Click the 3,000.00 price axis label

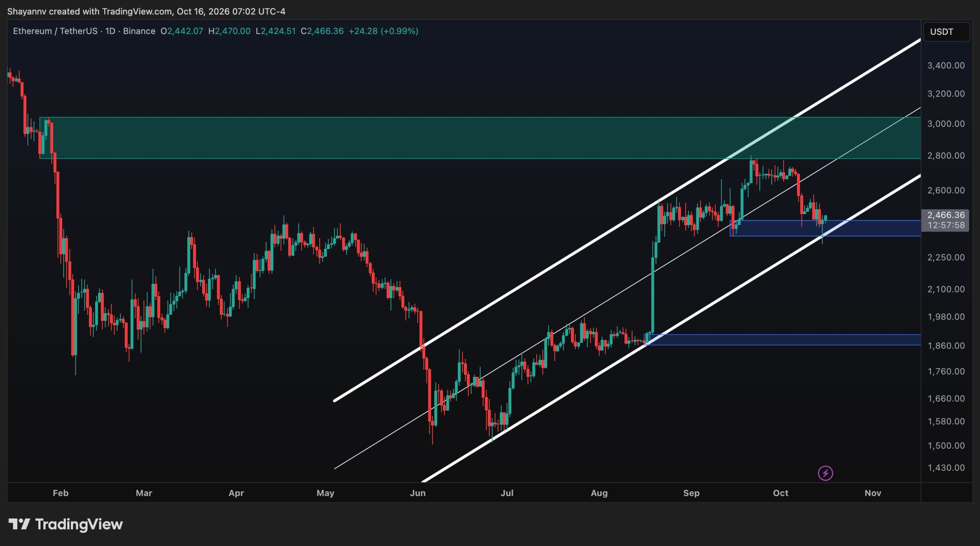(x=946, y=124)
